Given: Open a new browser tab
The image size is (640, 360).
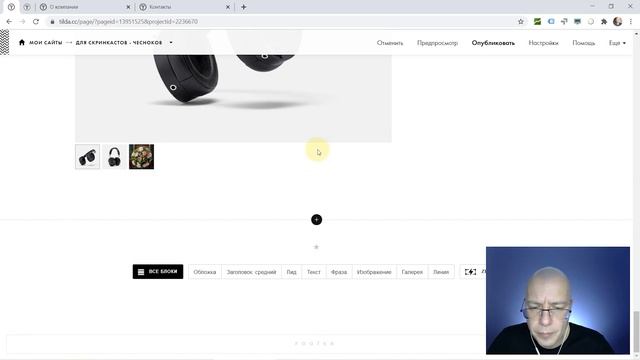Looking at the screenshot, I should pos(243,7).
